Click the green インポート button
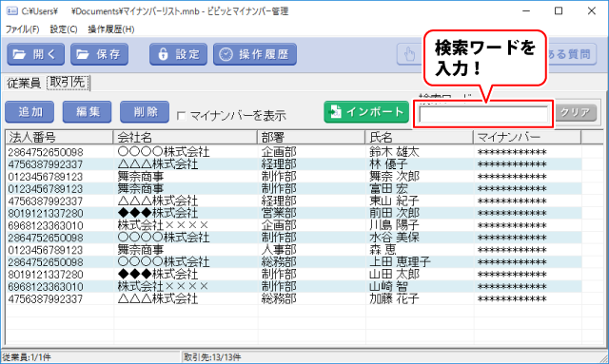 pos(366,112)
